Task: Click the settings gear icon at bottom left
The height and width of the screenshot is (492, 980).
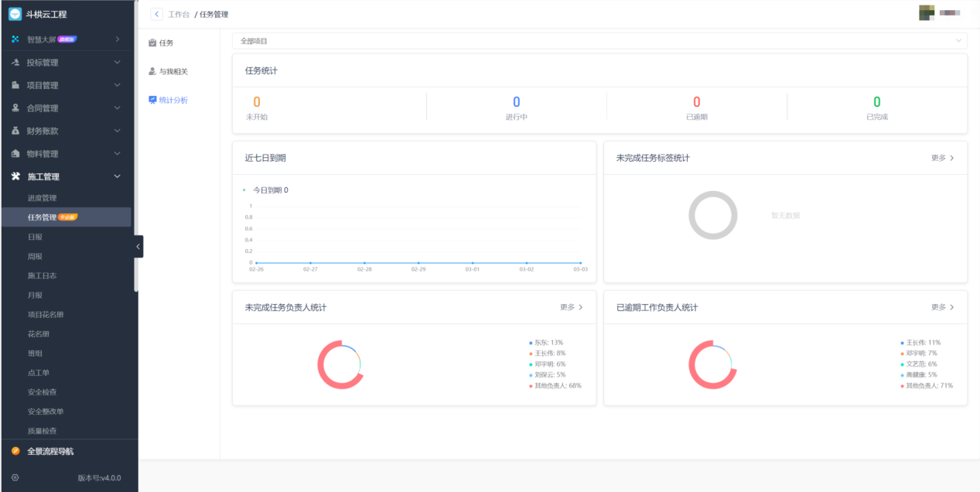Action: [x=15, y=477]
